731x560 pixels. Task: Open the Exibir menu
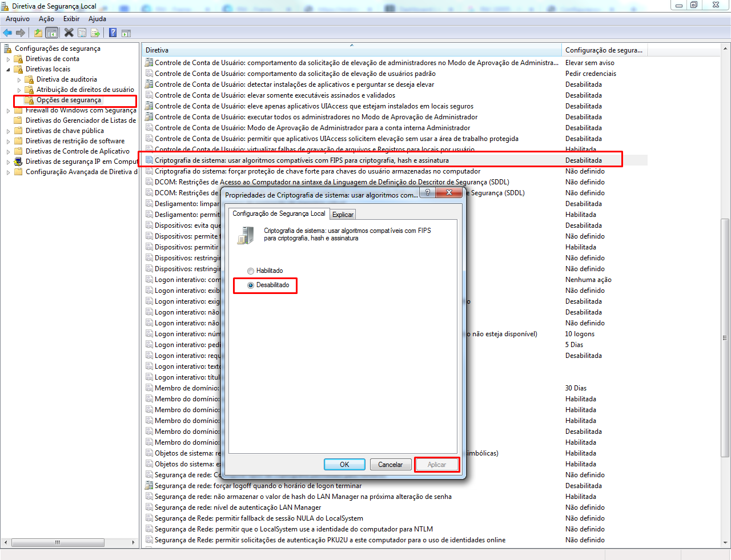[71, 19]
